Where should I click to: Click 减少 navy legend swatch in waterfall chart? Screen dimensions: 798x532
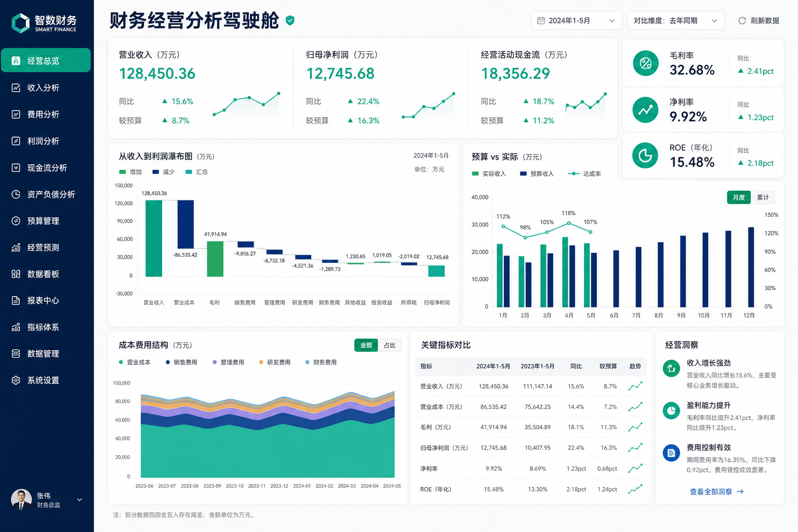point(156,172)
